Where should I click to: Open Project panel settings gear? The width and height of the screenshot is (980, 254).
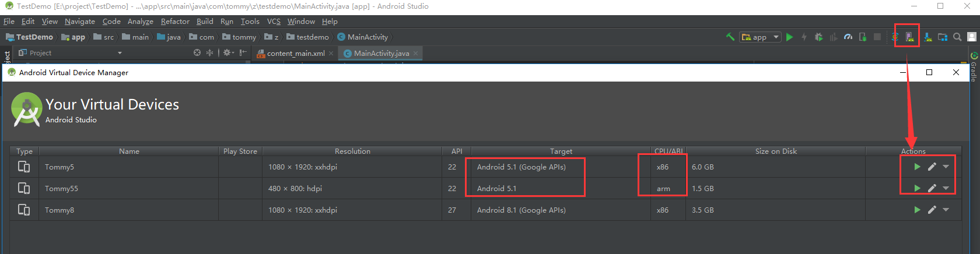pyautogui.click(x=228, y=52)
